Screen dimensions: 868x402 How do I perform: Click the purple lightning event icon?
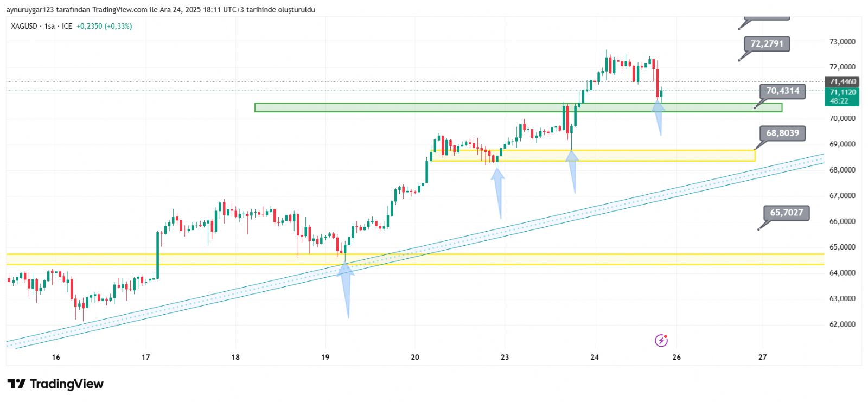(661, 340)
